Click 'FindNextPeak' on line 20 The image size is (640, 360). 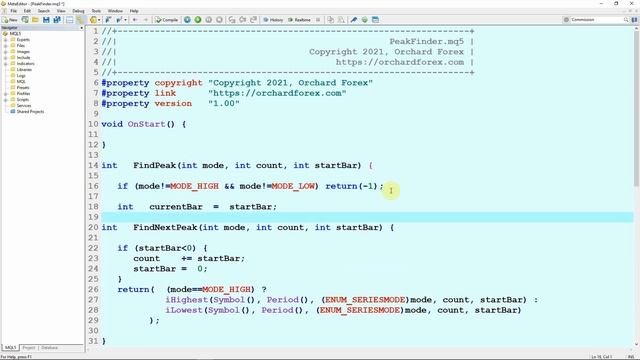[165, 227]
